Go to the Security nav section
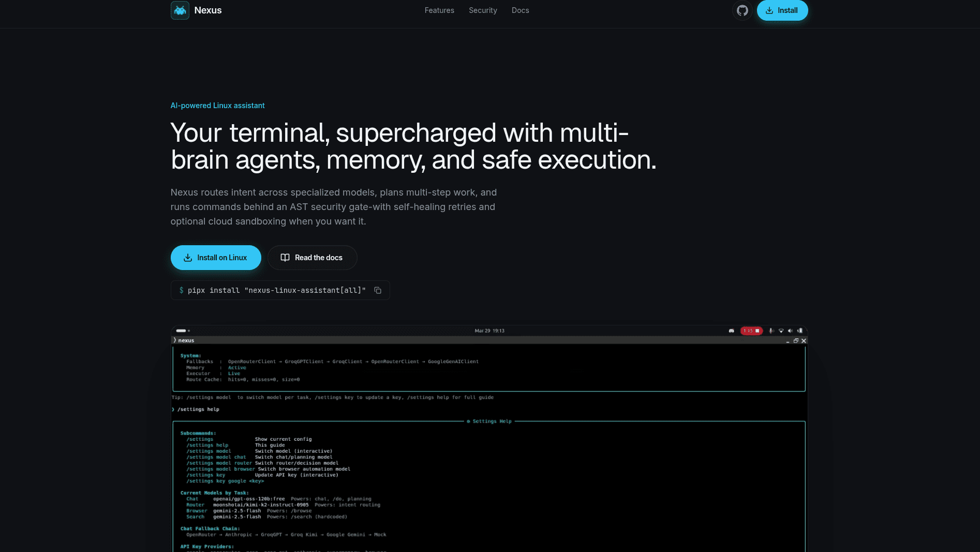 (483, 10)
